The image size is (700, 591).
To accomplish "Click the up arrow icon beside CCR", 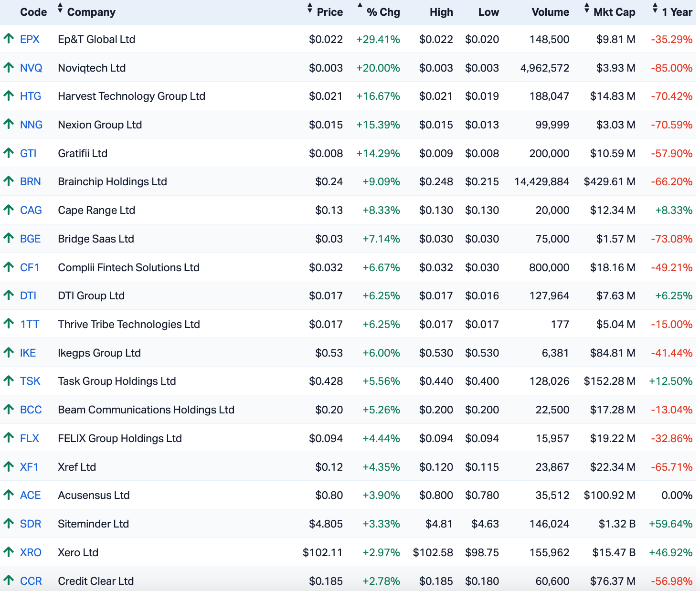I will (9, 580).
